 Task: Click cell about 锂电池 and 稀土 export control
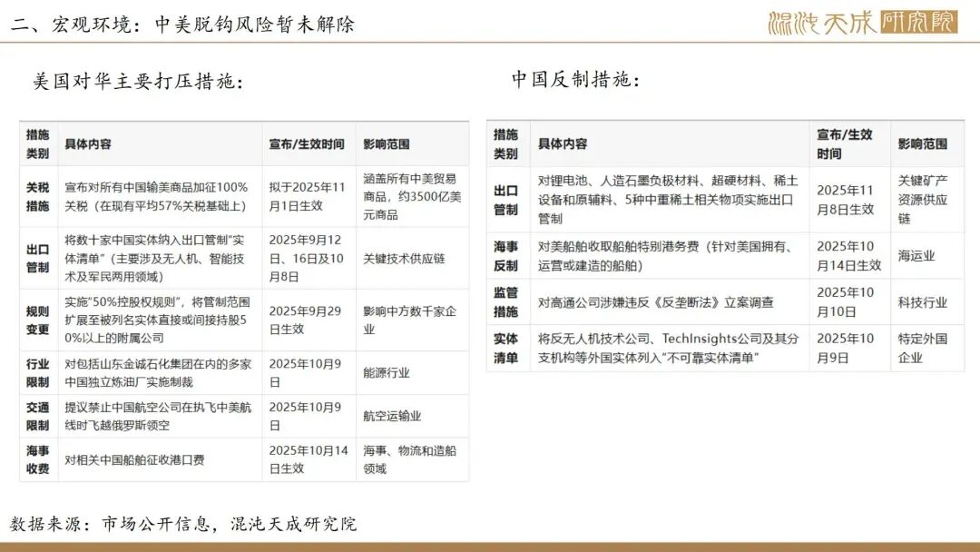670,200
